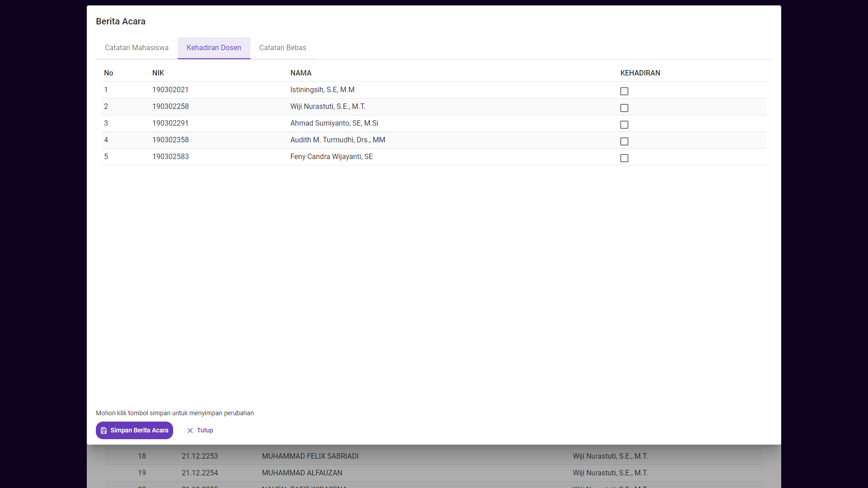Click NIK 190302583 cell
Image resolution: width=868 pixels, height=488 pixels.
(170, 157)
